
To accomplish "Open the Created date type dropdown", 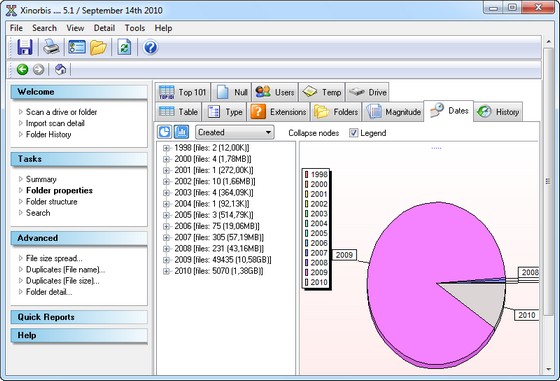I will (235, 132).
